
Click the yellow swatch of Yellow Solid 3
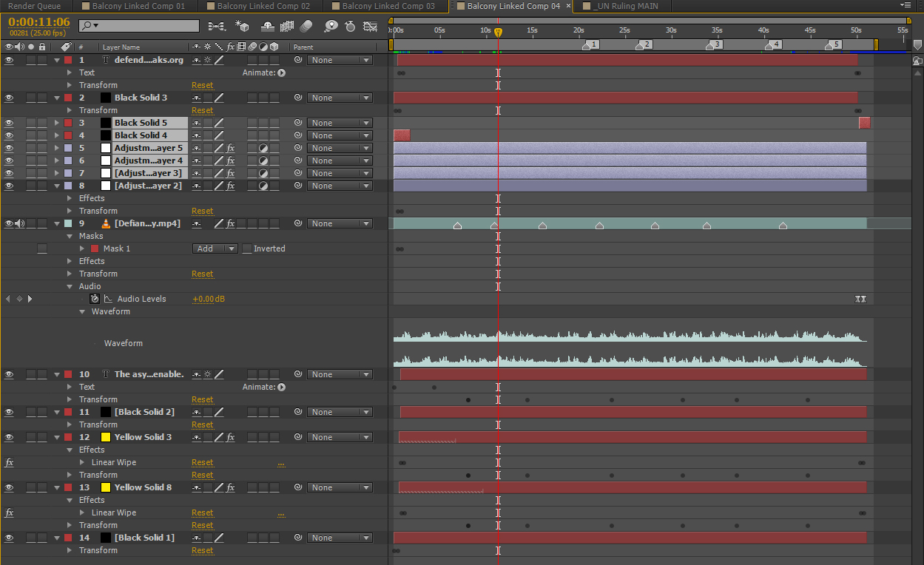pos(106,437)
